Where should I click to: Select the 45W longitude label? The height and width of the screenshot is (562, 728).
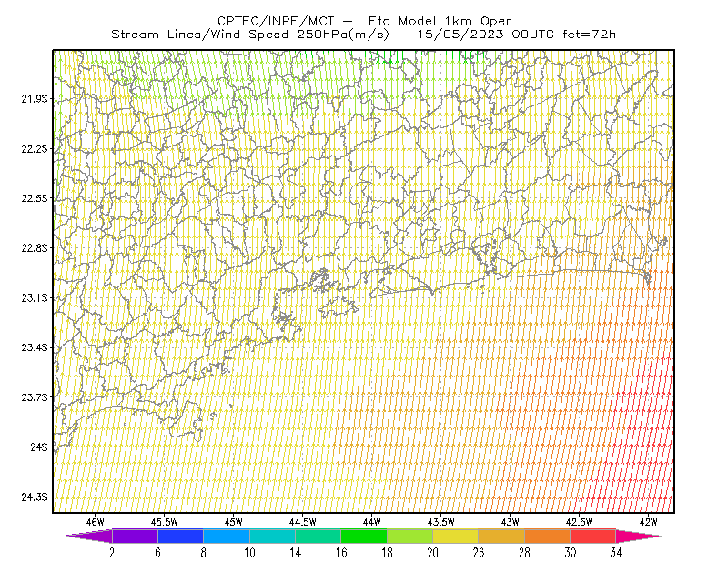(x=234, y=522)
